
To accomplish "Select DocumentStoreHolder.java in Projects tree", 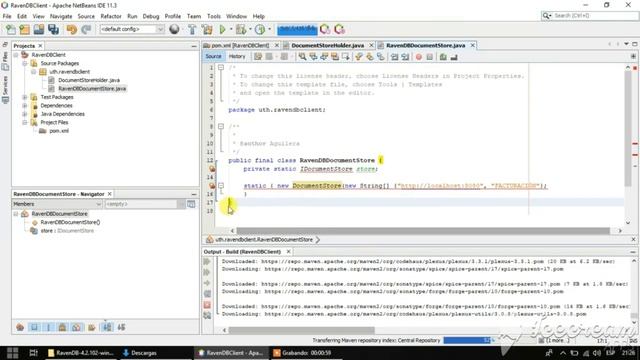I will click(89, 80).
